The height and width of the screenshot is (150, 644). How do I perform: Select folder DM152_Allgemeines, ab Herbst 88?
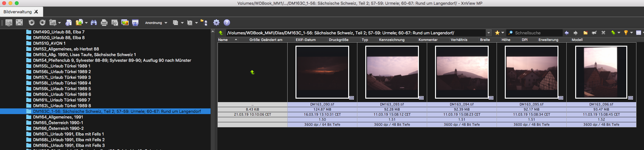tap(66, 49)
